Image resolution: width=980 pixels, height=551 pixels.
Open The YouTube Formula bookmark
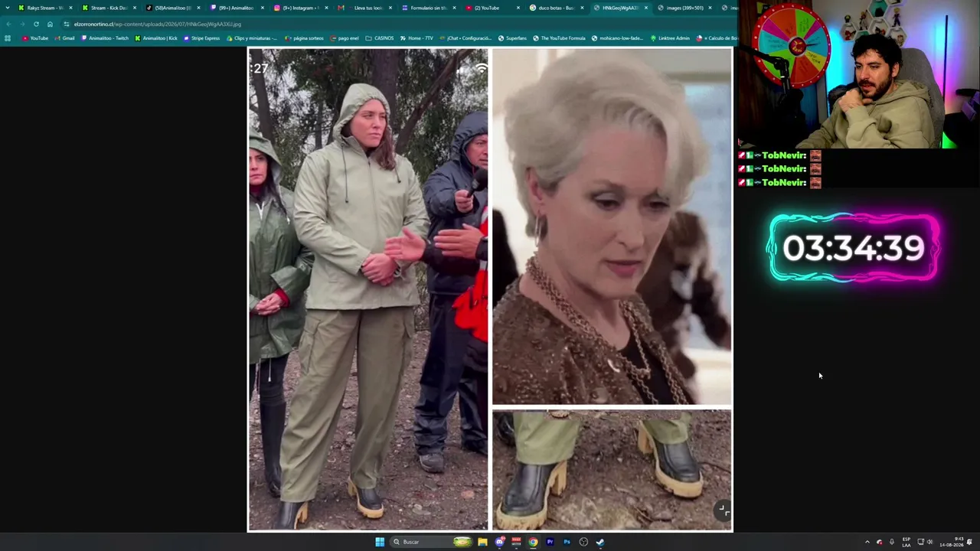[559, 38]
